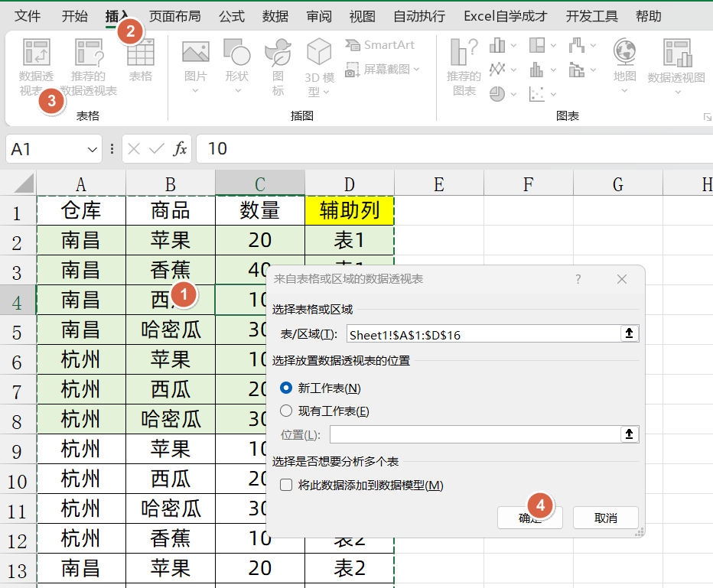This screenshot has height=588, width=713.
Task: Click the 取消 button in dialog
Action: (x=606, y=518)
